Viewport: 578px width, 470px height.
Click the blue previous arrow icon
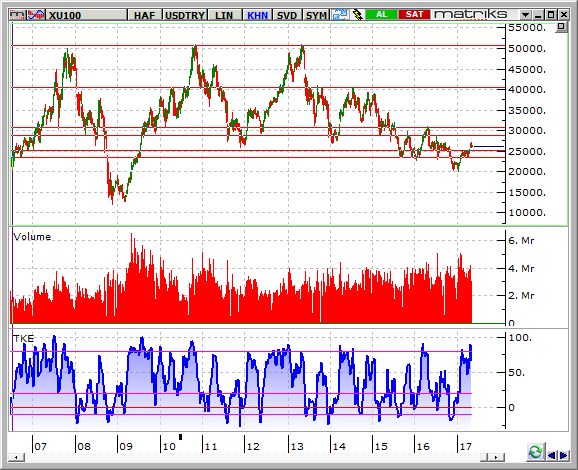coord(552,456)
